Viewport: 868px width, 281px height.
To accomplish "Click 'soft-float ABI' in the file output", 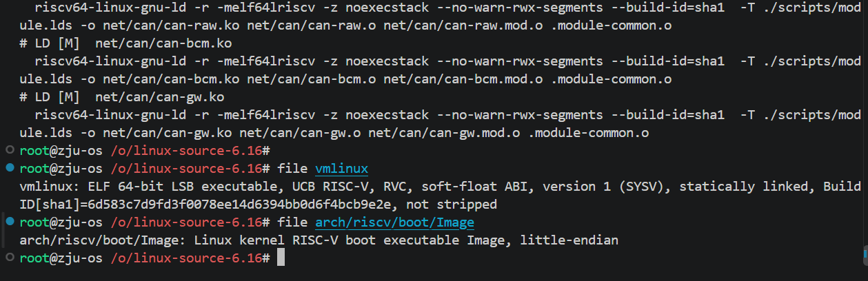I will [475, 187].
